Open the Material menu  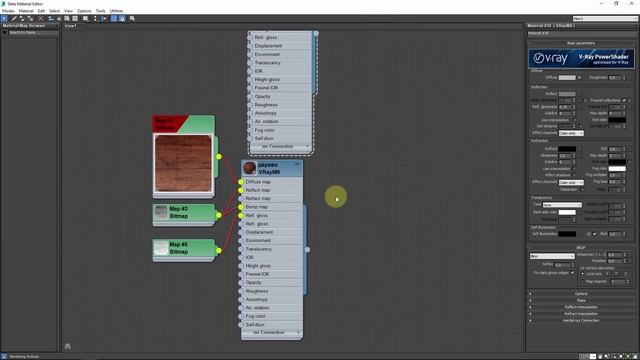click(26, 11)
